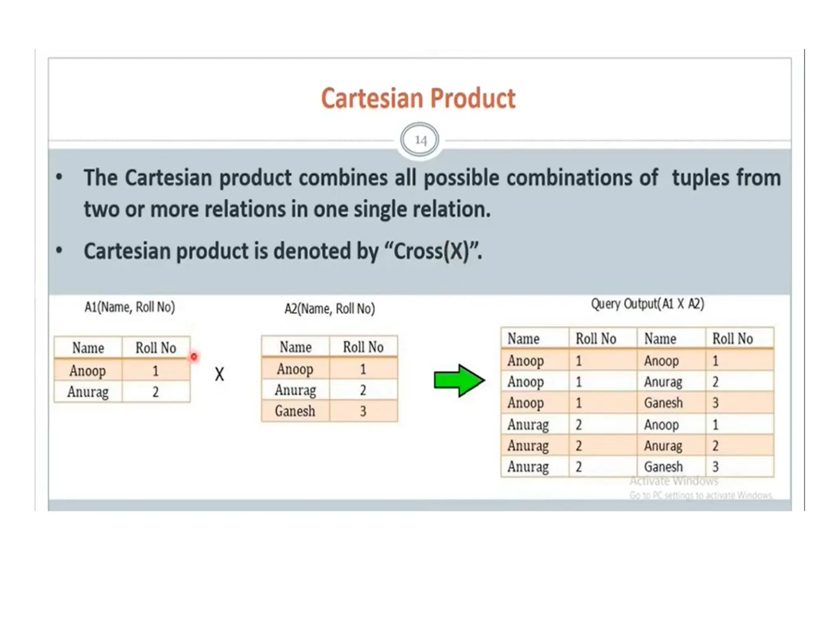The width and height of the screenshot is (840, 630).
Task: Click Activate Windows watermark text
Action: [x=673, y=481]
